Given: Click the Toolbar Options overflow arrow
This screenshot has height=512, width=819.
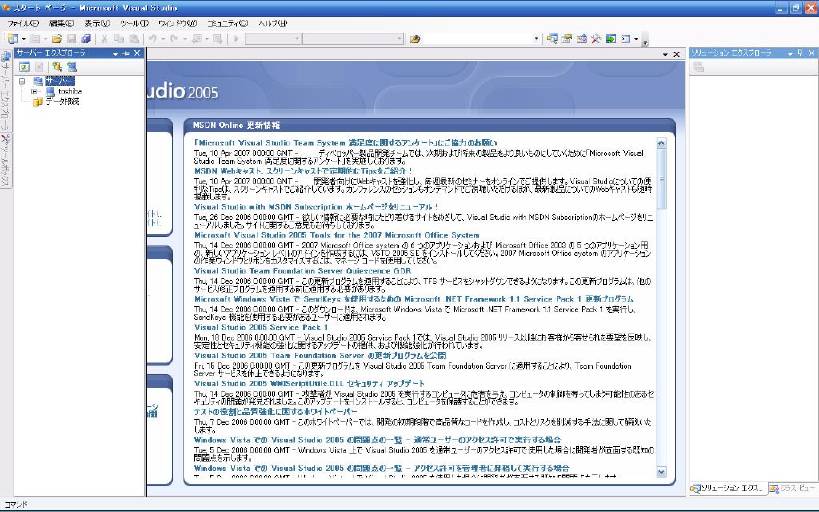Looking at the screenshot, I should [645, 42].
